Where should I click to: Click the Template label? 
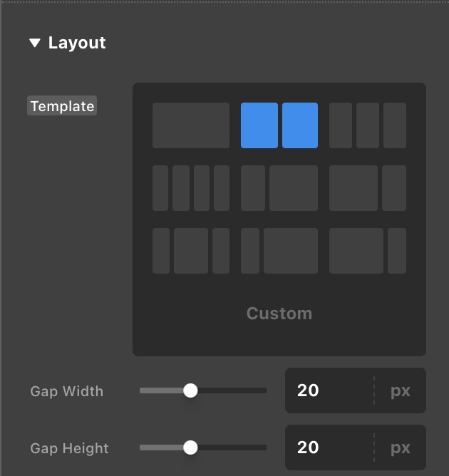coord(62,106)
